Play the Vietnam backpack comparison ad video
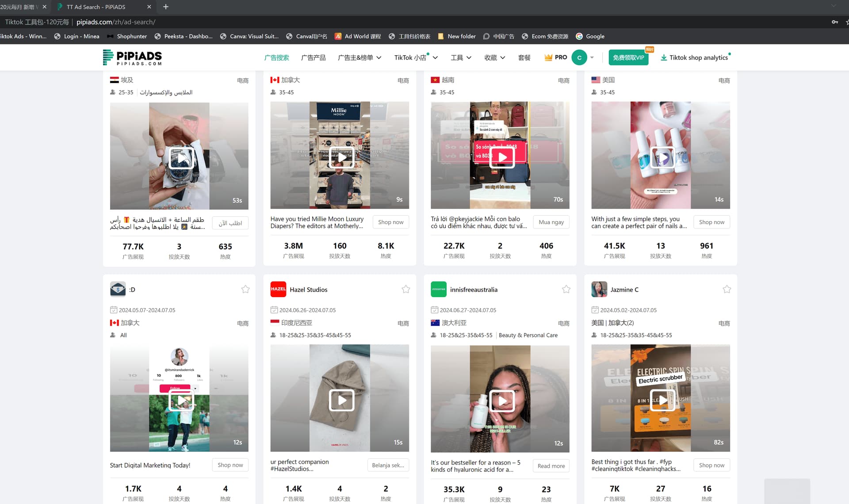 502,157
